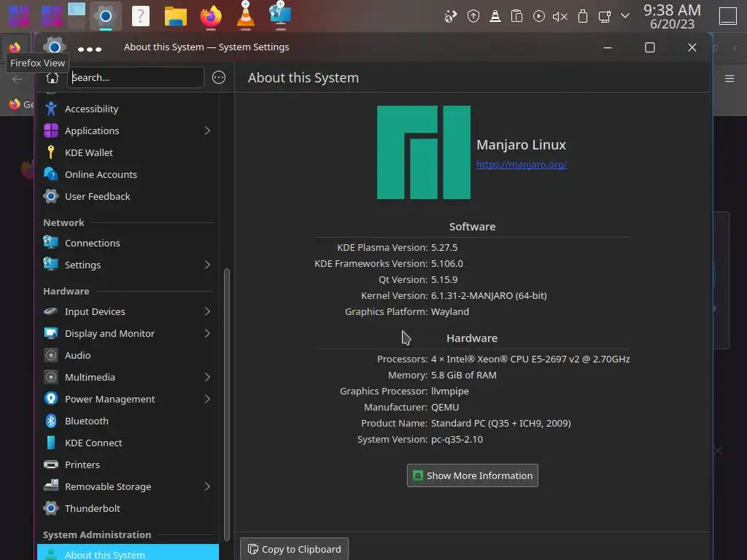The height and width of the screenshot is (560, 747).
Task: Open the Firefox application menu behind Settings
Action: (x=729, y=79)
